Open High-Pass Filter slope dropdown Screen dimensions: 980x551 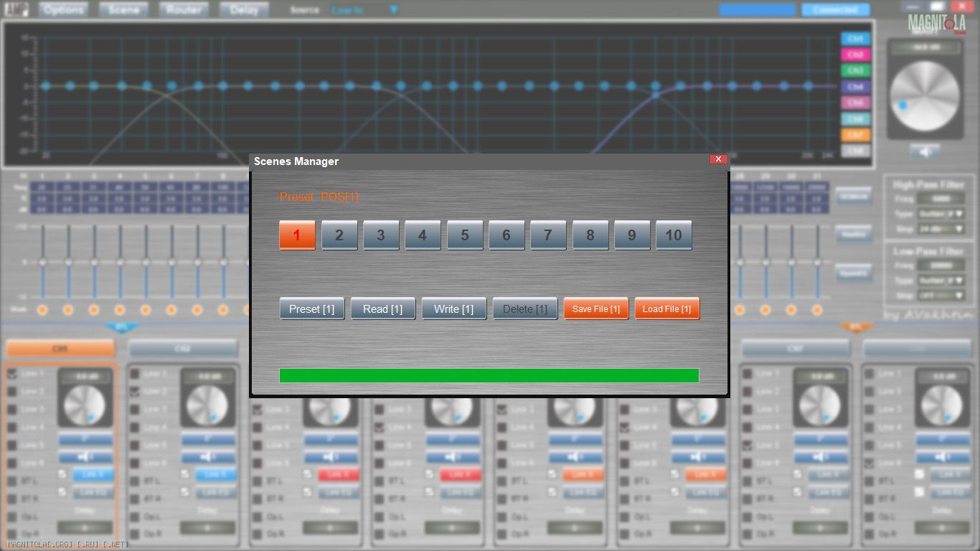tap(941, 230)
